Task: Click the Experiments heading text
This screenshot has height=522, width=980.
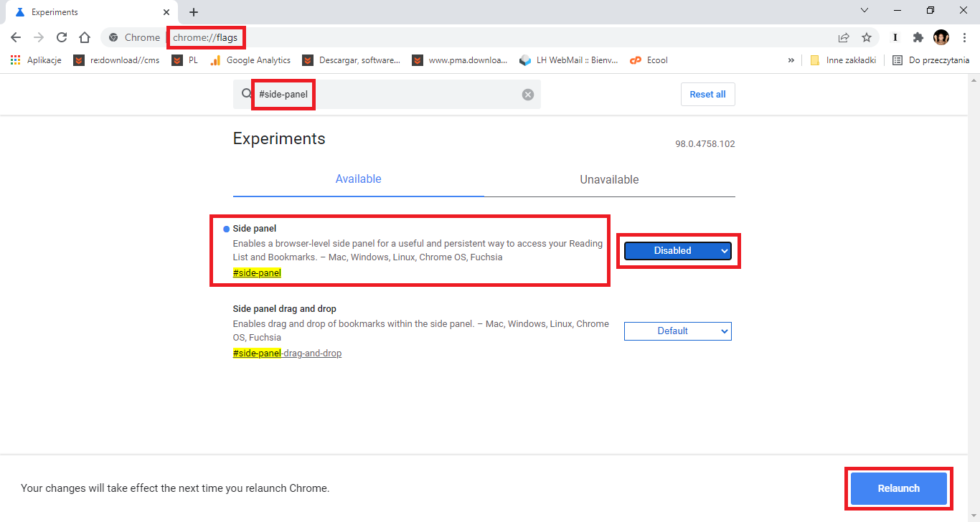Action: (279, 139)
